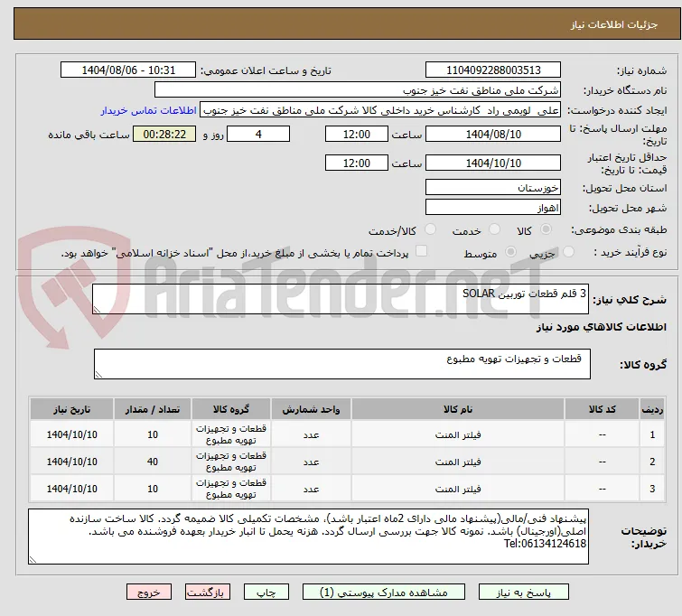
Task: Click the جزئیات اطلاعات نیاز header title
Action: click(x=613, y=24)
